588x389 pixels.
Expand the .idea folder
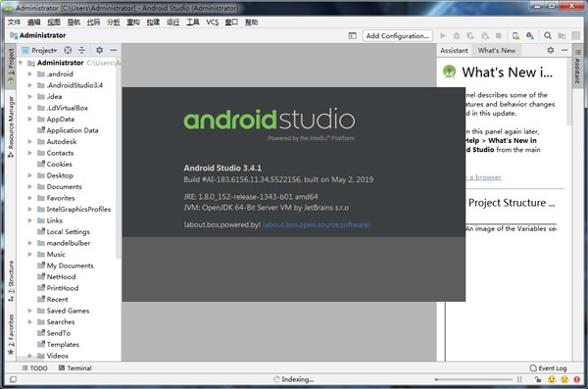click(x=30, y=96)
